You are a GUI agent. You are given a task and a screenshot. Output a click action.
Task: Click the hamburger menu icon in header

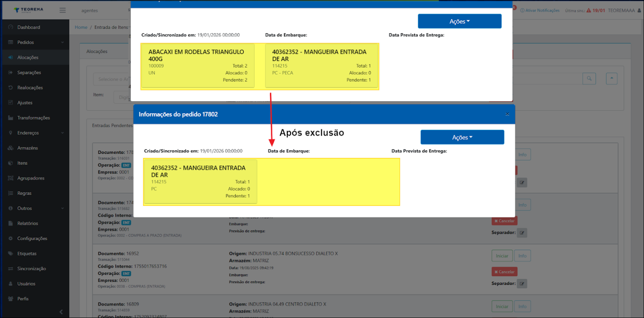coord(63,10)
